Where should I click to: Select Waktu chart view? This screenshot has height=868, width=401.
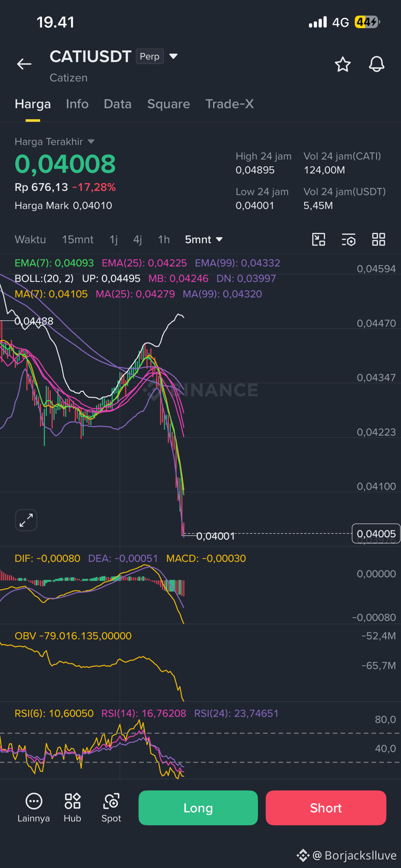(31, 239)
